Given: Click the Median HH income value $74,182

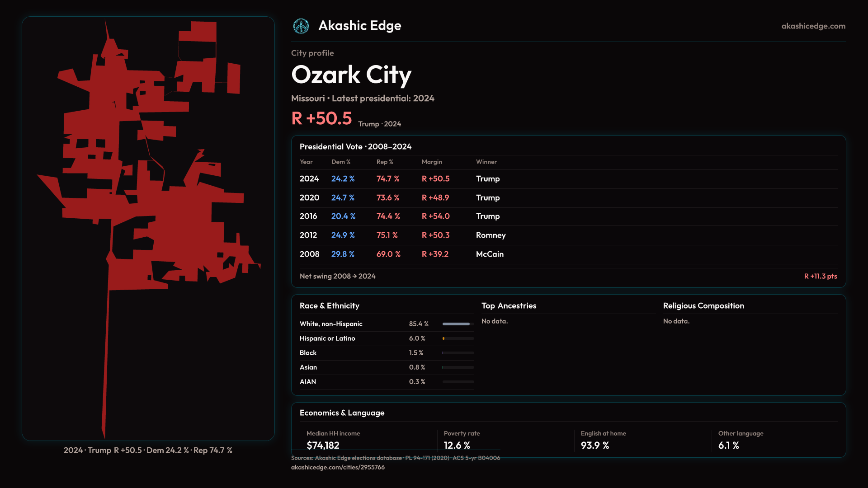Looking at the screenshot, I should [x=323, y=446].
